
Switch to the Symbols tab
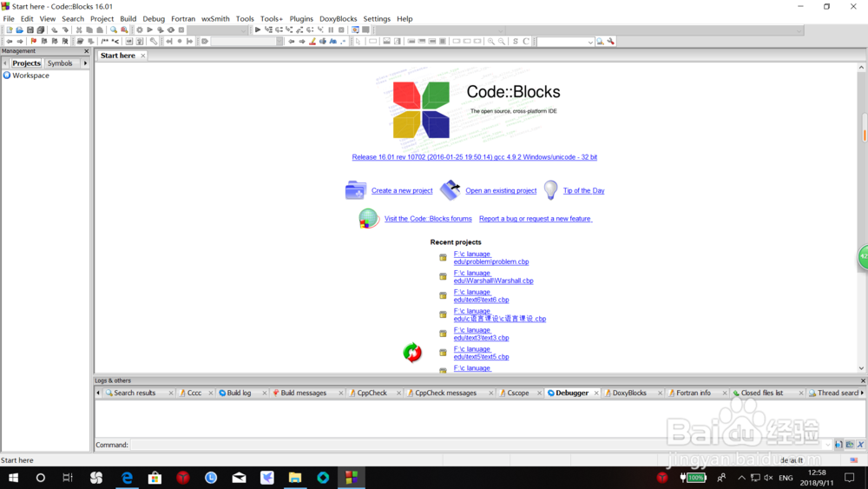coord(60,63)
